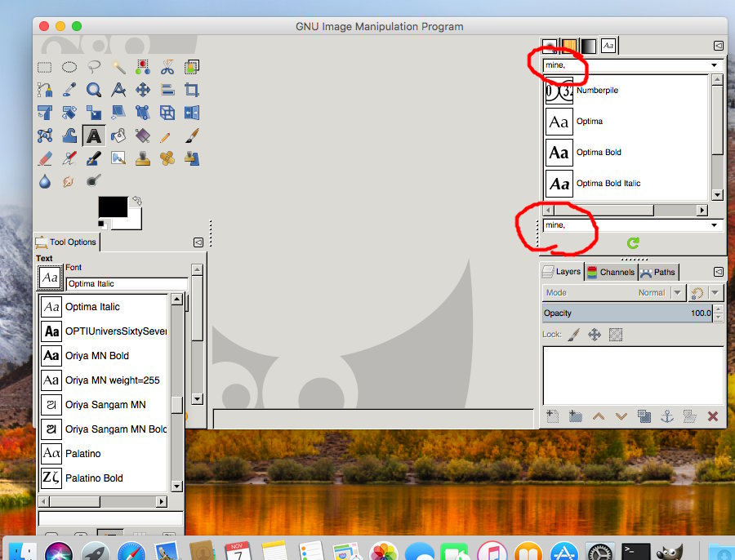The image size is (735, 560).
Task: Open the bottom 'mine,' tag assign dropdown
Action: 715,225
